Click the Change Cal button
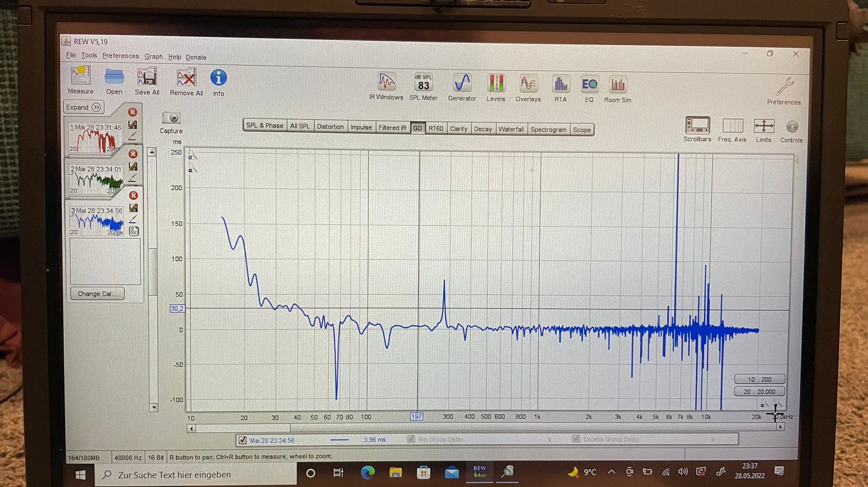 click(97, 293)
